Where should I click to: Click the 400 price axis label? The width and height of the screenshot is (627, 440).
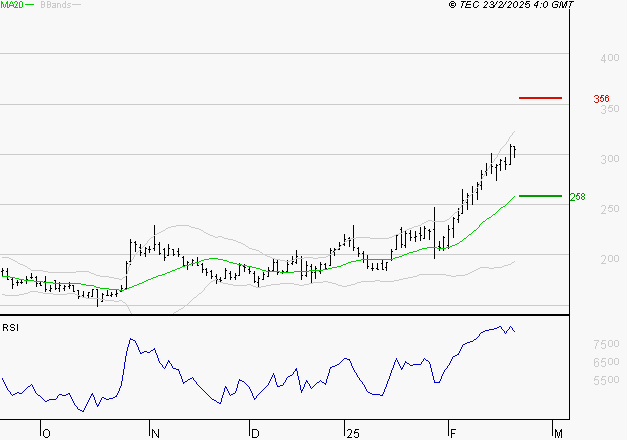tap(610, 58)
